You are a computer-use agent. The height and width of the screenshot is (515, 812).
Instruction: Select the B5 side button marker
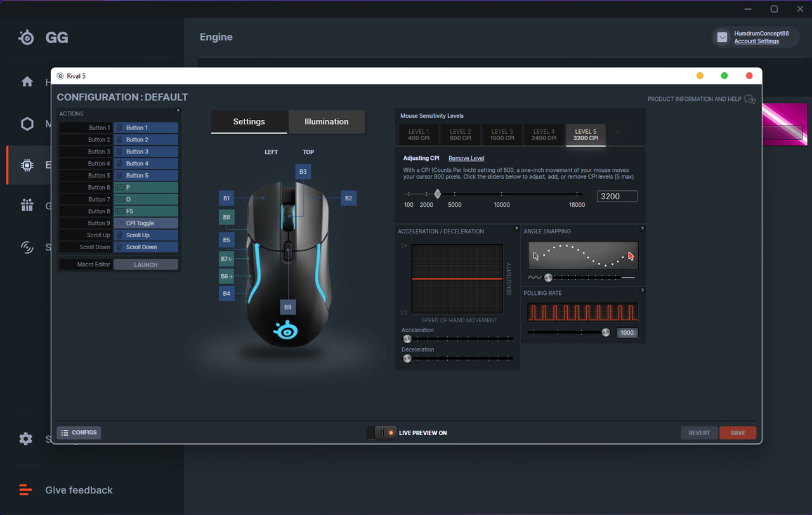coord(226,240)
